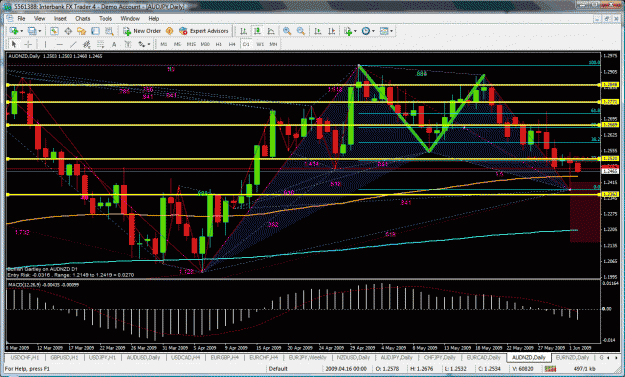Expand the New Chart dropdown arrow
625x377 pixels.
21,31
